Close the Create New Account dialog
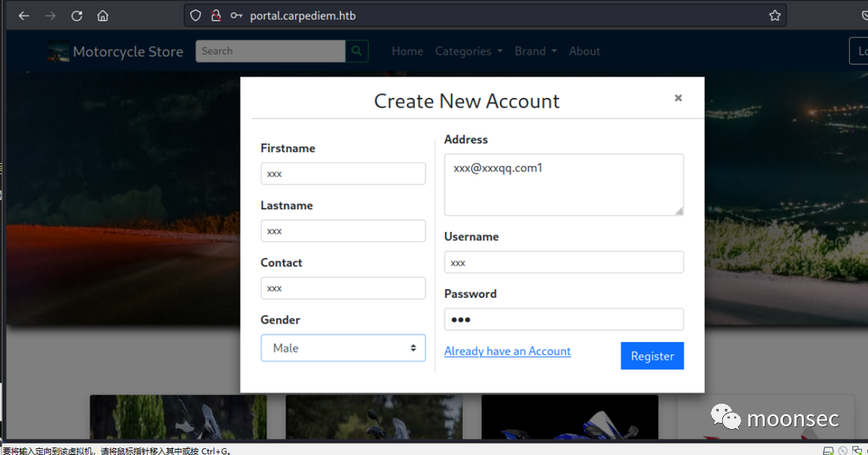This screenshot has height=455, width=868. [x=678, y=98]
